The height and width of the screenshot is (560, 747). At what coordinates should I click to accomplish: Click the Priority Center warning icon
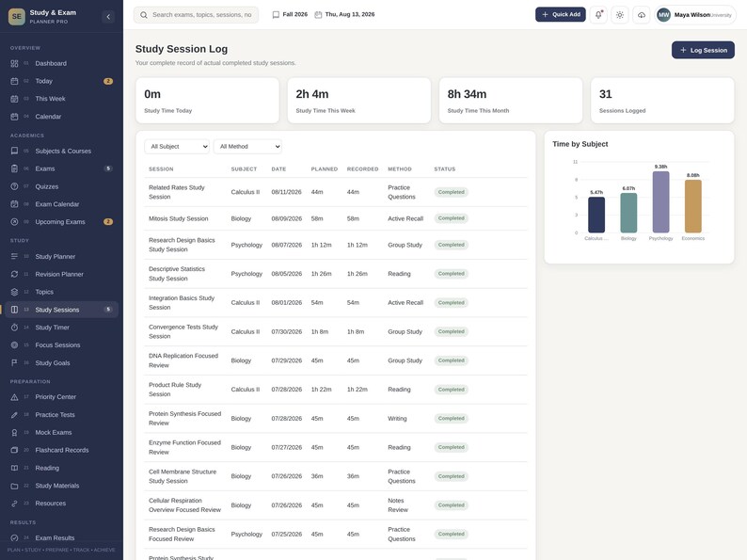point(14,396)
